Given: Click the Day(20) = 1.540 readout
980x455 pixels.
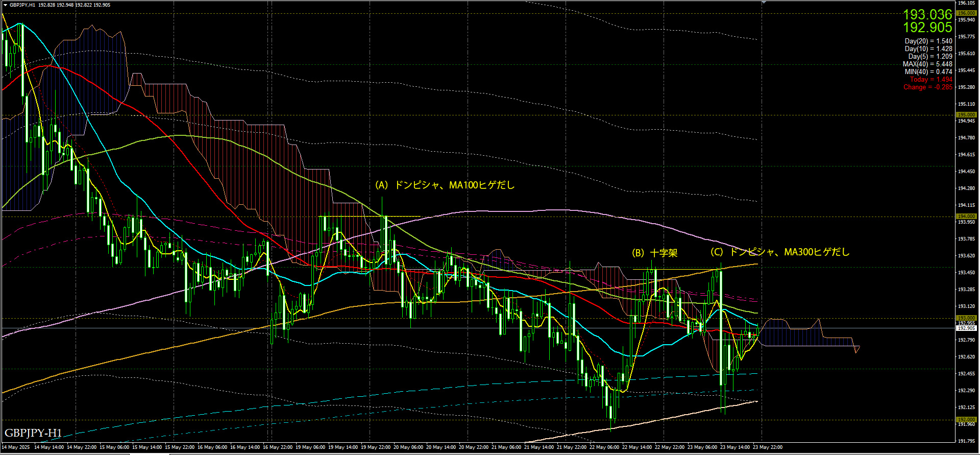Looking at the screenshot, I should (x=928, y=41).
